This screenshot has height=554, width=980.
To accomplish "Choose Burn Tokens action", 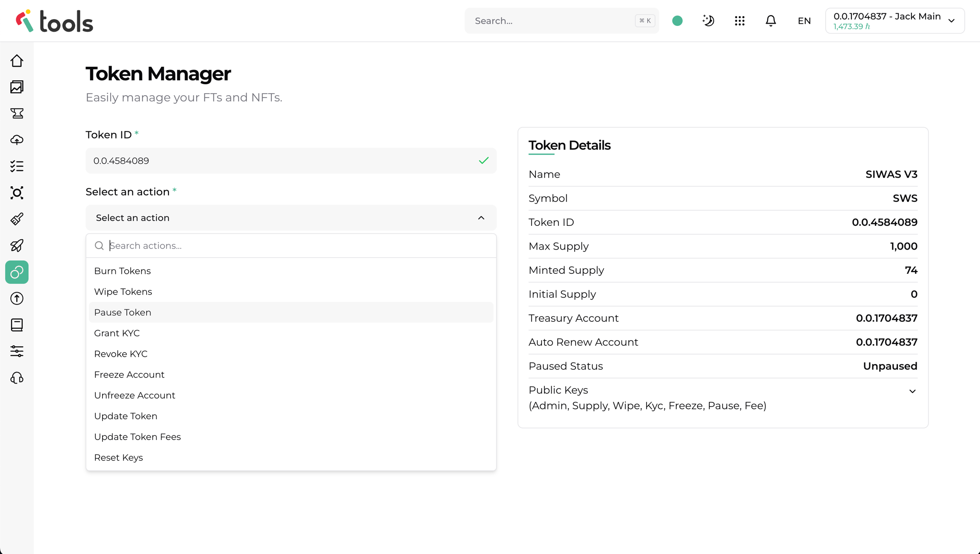I will pos(122,271).
